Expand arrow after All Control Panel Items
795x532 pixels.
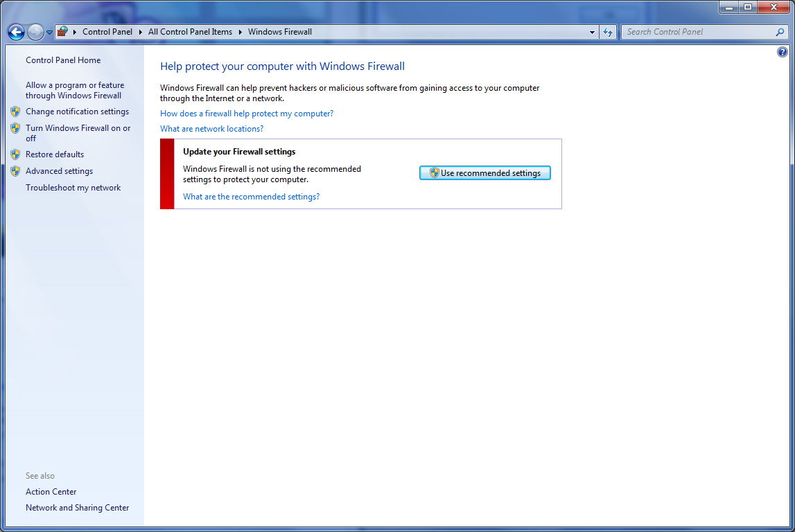241,32
